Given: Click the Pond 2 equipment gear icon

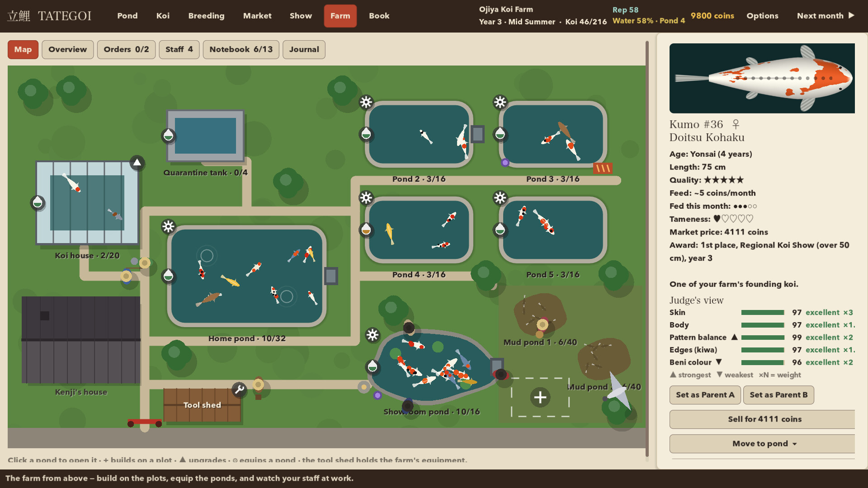Looking at the screenshot, I should click(x=366, y=102).
